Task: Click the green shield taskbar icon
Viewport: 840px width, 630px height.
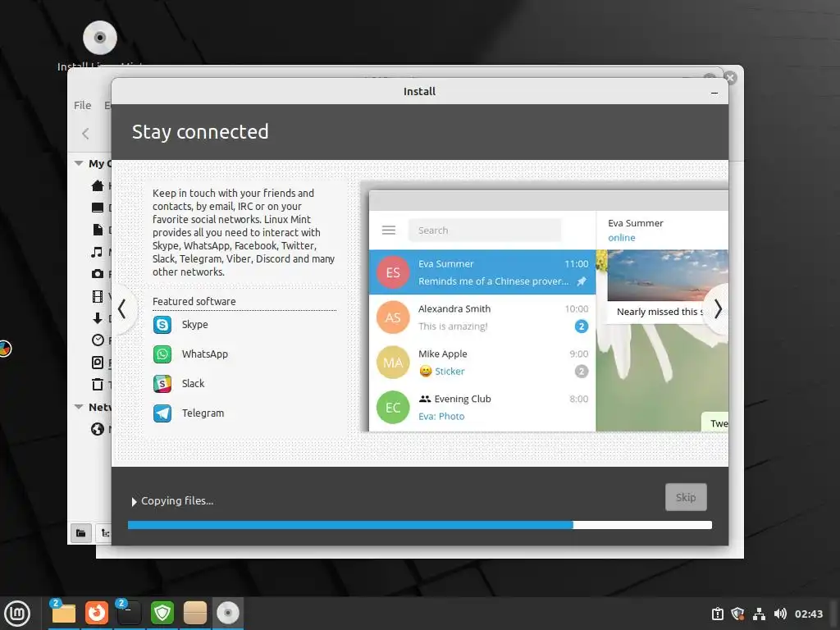Action: (x=162, y=613)
